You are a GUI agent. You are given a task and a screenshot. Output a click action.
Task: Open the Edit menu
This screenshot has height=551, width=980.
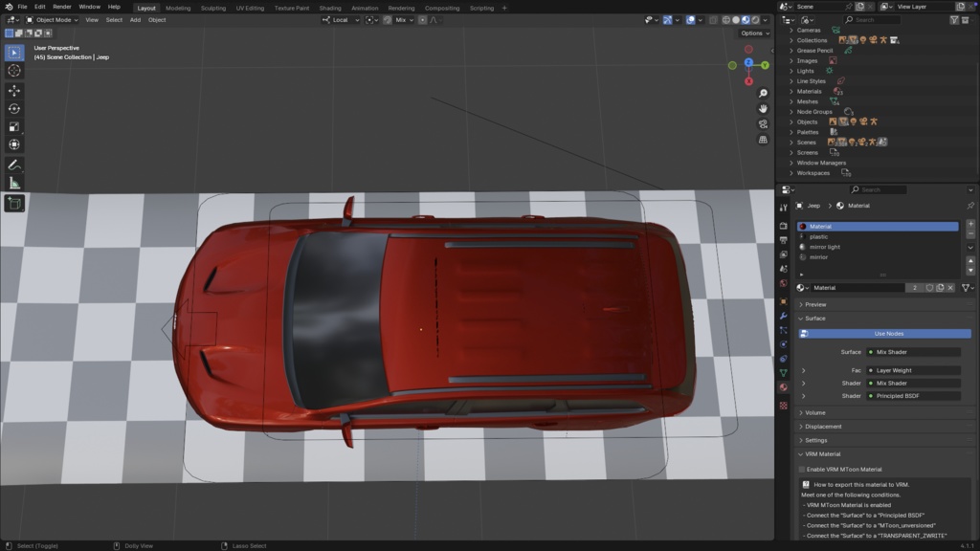39,7
